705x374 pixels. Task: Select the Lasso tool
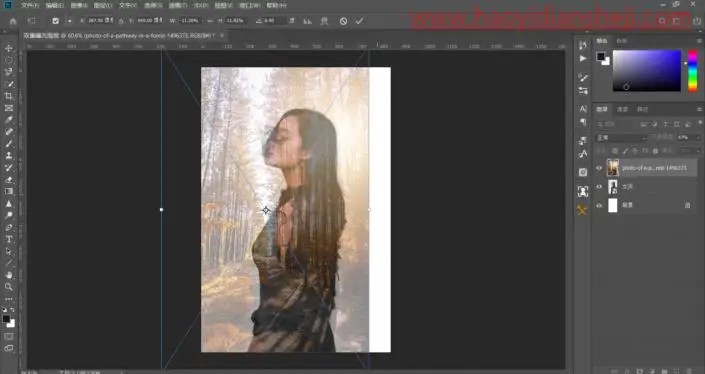click(9, 72)
